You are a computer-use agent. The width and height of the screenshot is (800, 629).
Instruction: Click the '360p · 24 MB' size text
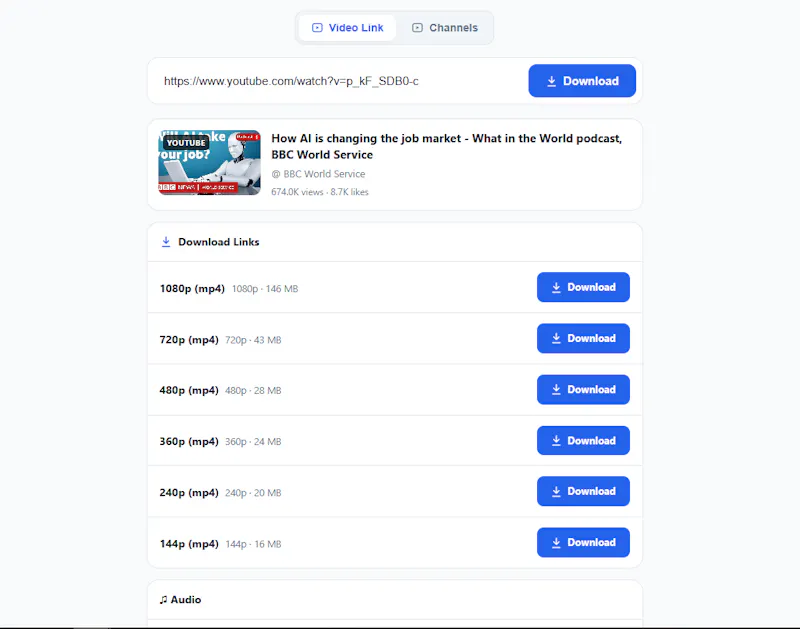(253, 441)
